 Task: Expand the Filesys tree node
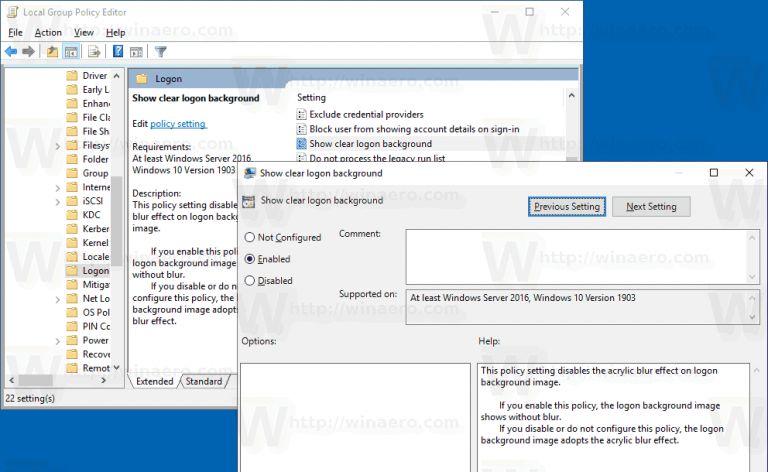(58, 146)
